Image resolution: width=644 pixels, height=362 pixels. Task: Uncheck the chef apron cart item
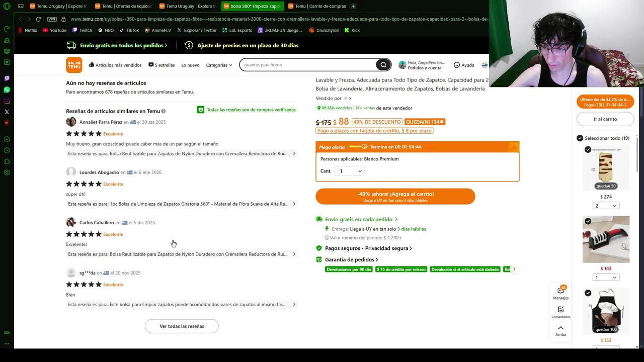point(588,293)
